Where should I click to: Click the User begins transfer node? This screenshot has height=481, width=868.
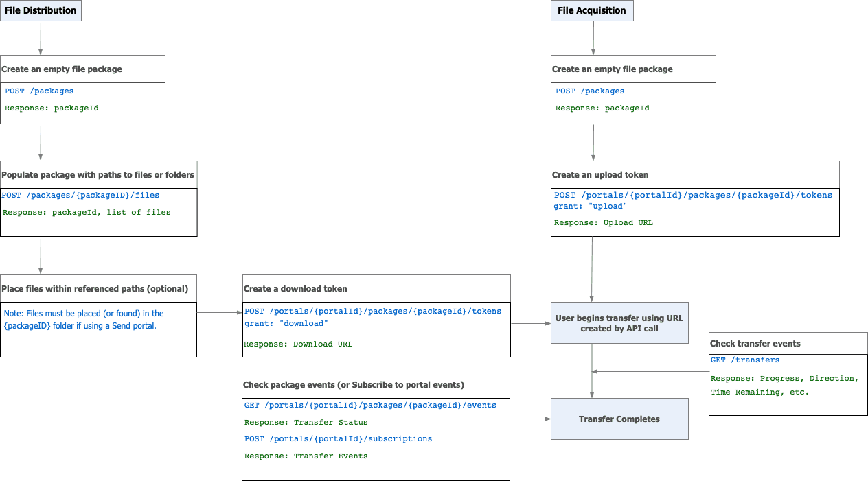click(619, 322)
